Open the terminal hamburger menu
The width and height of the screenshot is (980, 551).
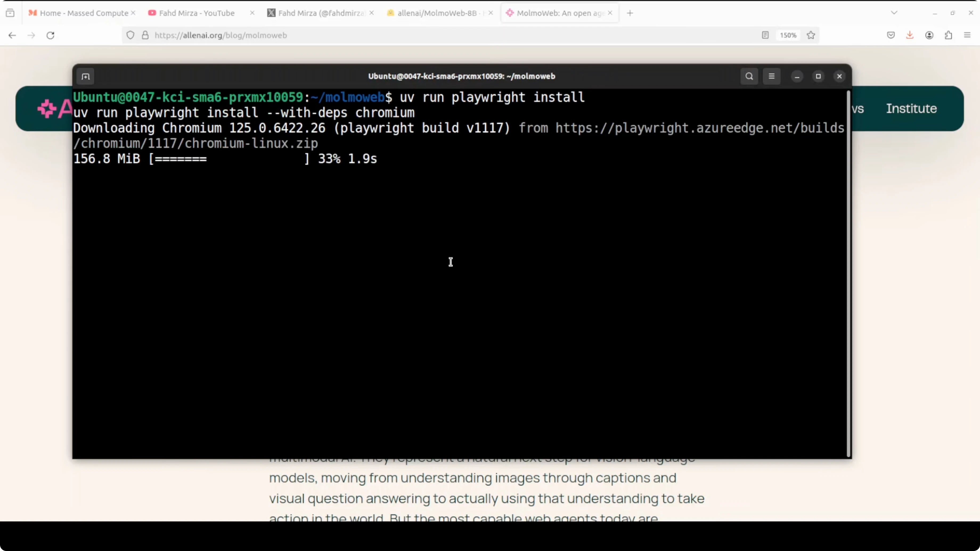(771, 76)
